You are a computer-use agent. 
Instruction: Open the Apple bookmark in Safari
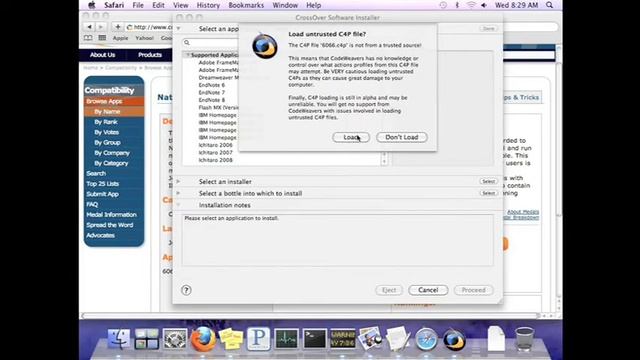coord(120,38)
